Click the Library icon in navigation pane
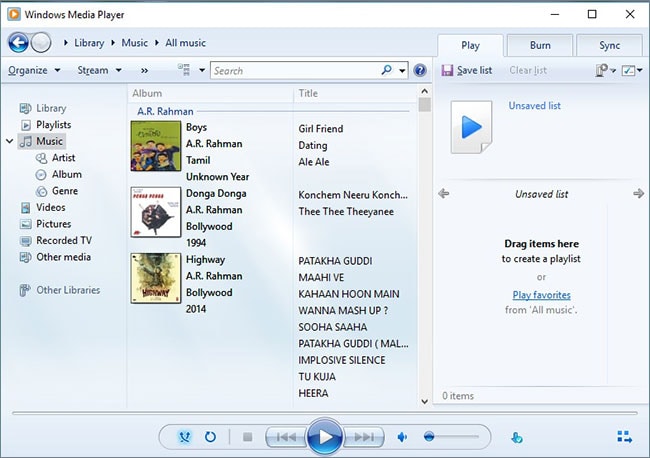Screen dimensions: 650x458 coord(25,108)
